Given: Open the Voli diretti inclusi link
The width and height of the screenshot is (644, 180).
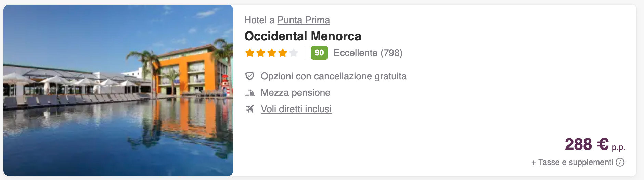Looking at the screenshot, I should click(296, 109).
